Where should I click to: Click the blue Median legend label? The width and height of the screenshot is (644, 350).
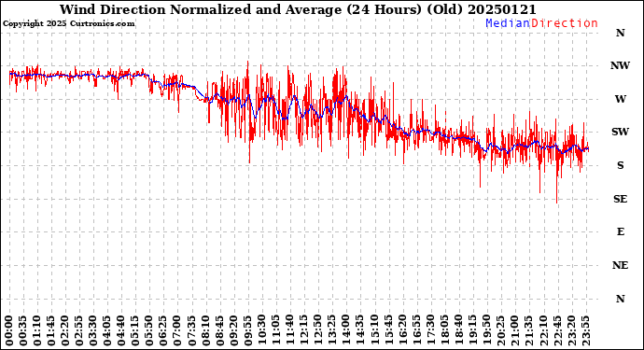(508, 23)
